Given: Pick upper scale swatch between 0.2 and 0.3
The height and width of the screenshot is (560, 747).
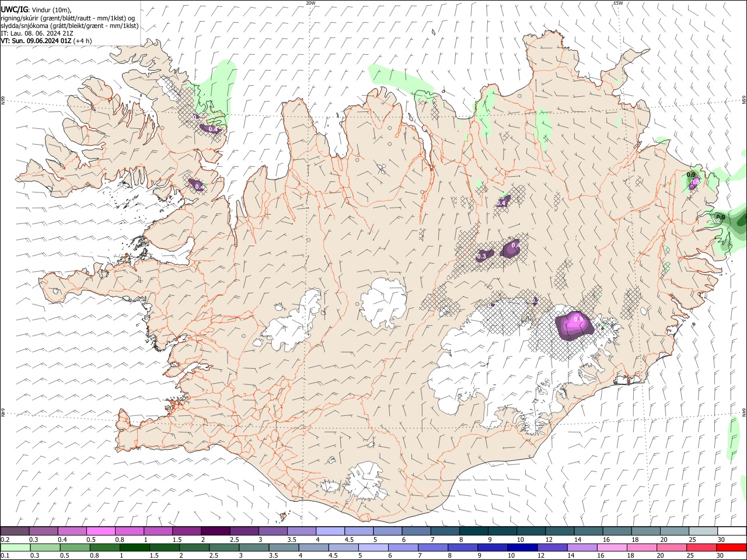Looking at the screenshot, I should click(x=15, y=531).
